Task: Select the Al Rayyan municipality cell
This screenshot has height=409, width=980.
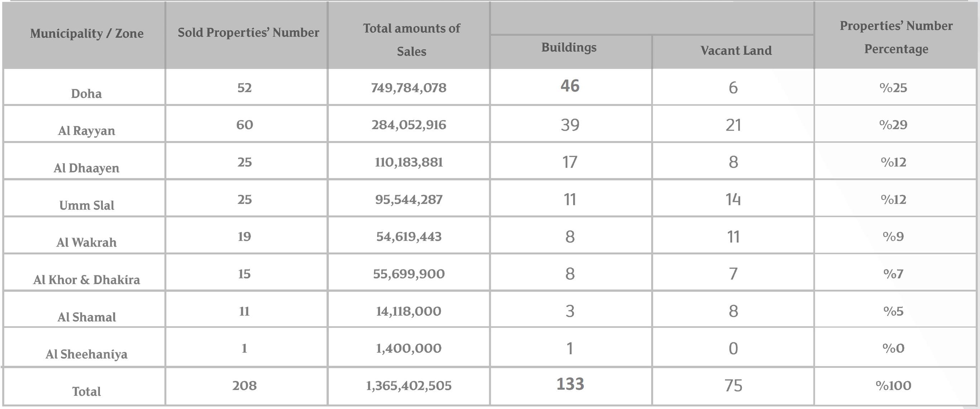Action: [x=86, y=131]
